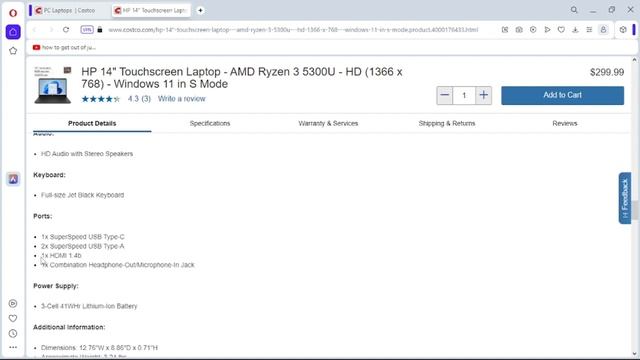This screenshot has height=360, width=640.
Task: Switch to the Specifications tab
Action: point(210,123)
